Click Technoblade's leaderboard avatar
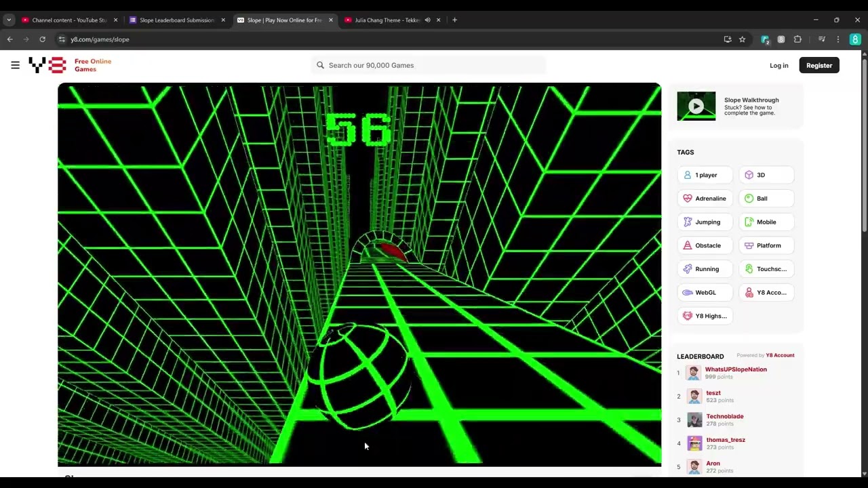 pos(694,420)
